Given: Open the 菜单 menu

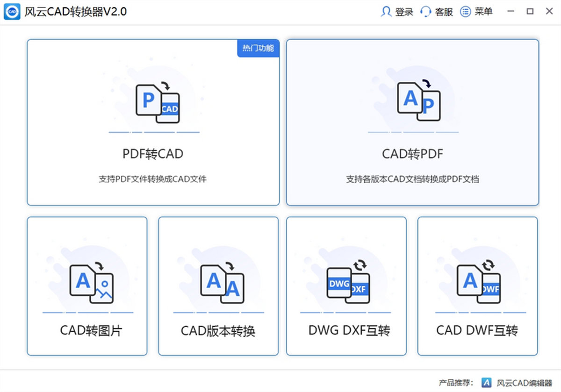Looking at the screenshot, I should point(476,12).
